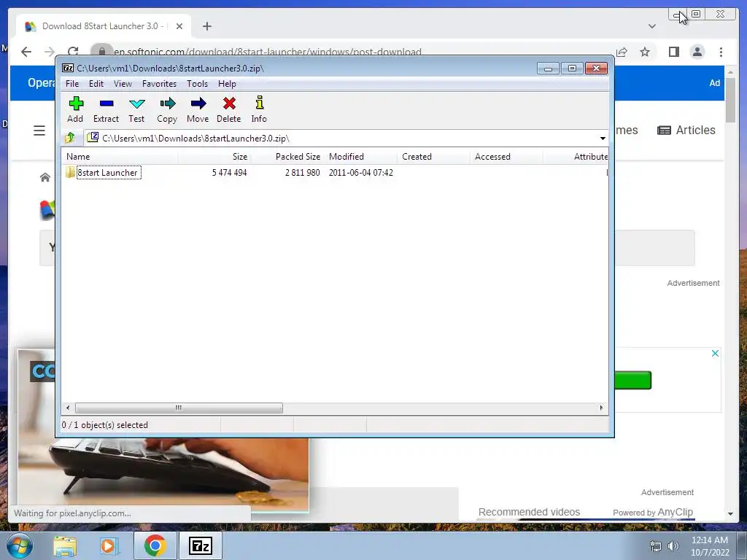Open the Softonic hamburger menu

pyautogui.click(x=39, y=131)
